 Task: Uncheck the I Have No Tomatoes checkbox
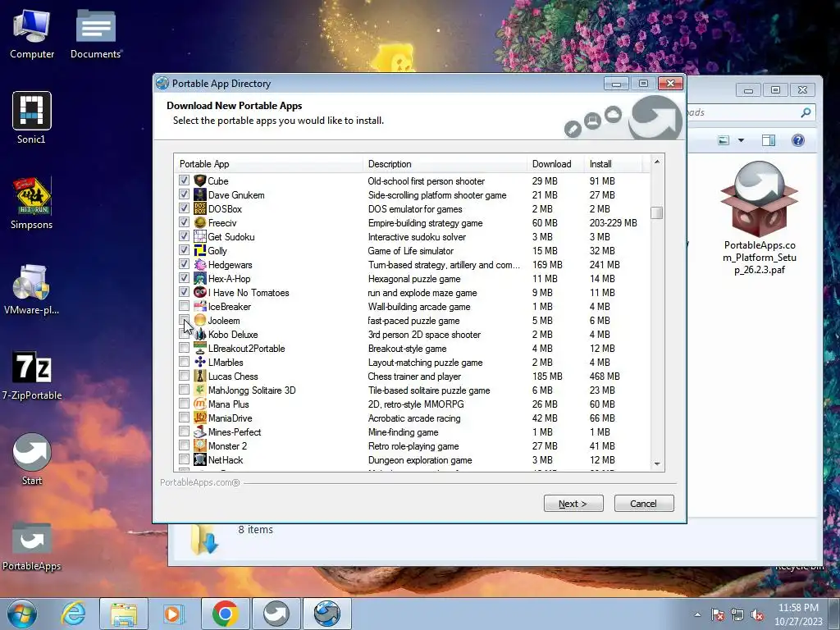coord(185,292)
